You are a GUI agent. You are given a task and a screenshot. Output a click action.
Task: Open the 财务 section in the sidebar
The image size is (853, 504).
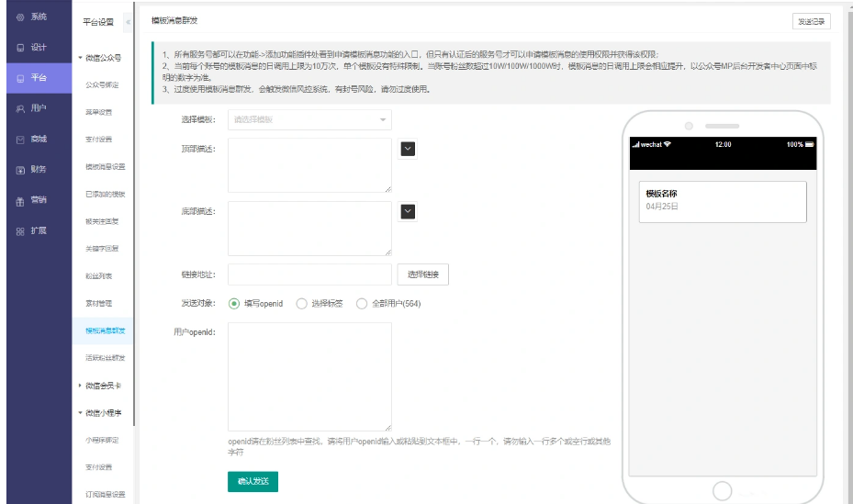click(32, 170)
